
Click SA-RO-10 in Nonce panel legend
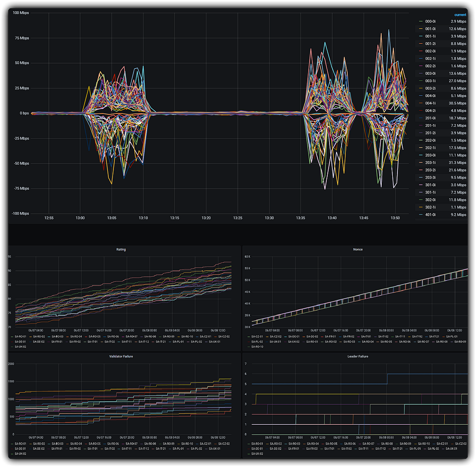[257, 347]
